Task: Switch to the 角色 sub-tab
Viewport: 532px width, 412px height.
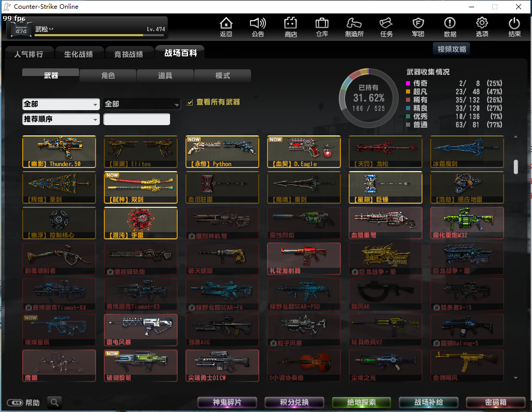Action: pos(108,75)
